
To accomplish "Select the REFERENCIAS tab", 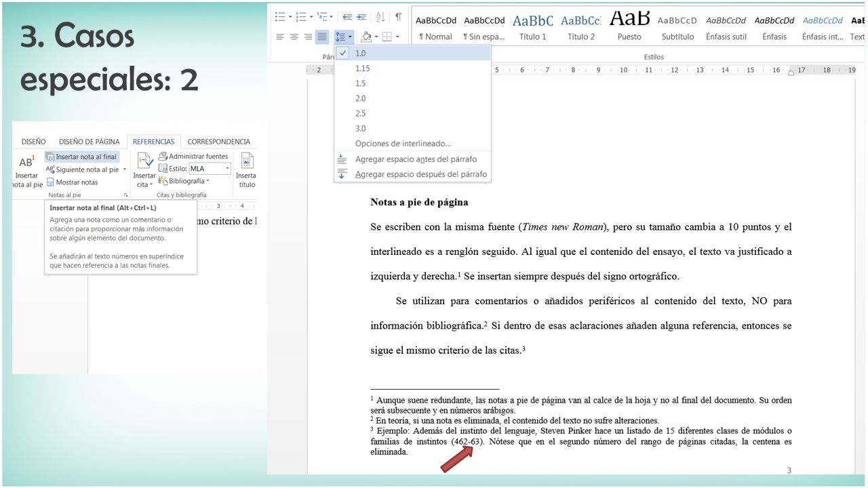I will click(153, 142).
